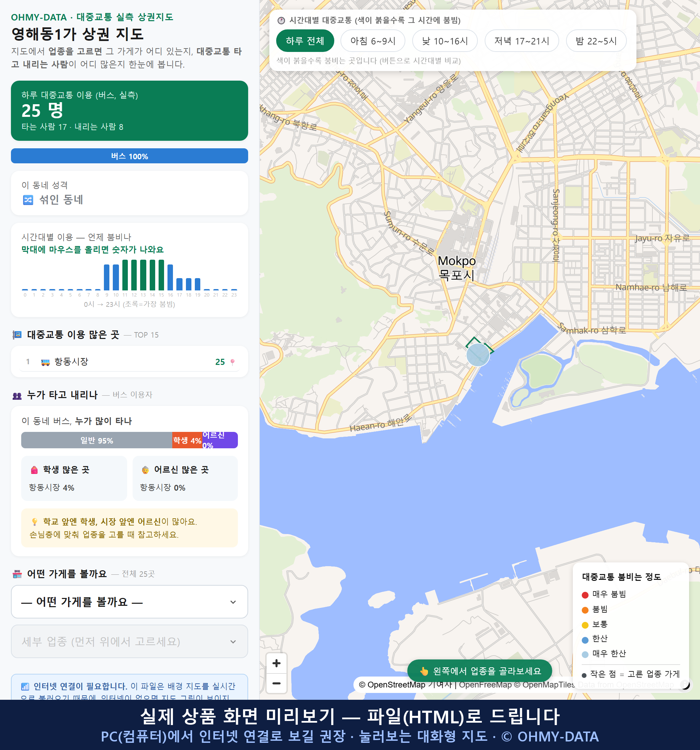700x750 pixels.
Task: Click the blue 버스 100% bar
Action: (x=130, y=156)
